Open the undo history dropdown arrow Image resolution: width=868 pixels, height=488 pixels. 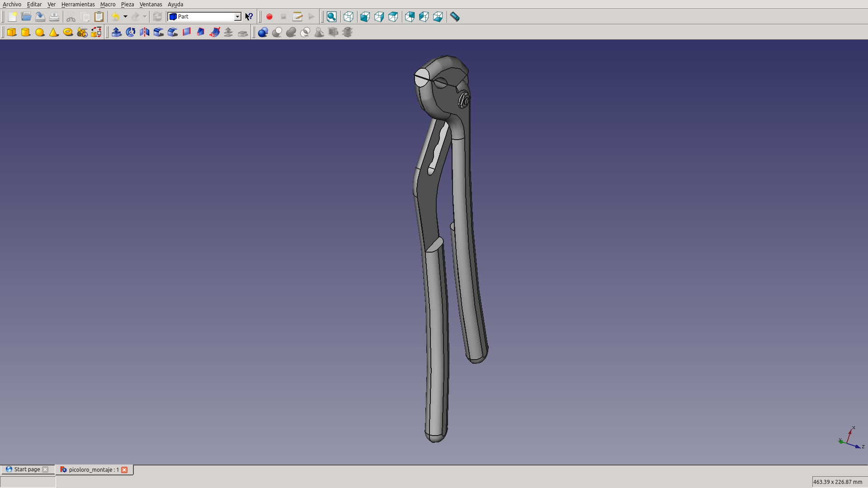coord(125,17)
